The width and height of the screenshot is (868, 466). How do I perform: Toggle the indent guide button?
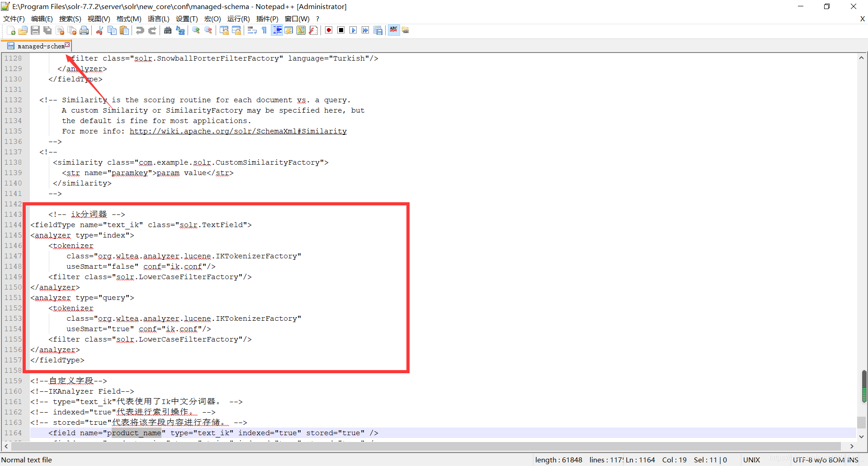pyautogui.click(x=277, y=30)
